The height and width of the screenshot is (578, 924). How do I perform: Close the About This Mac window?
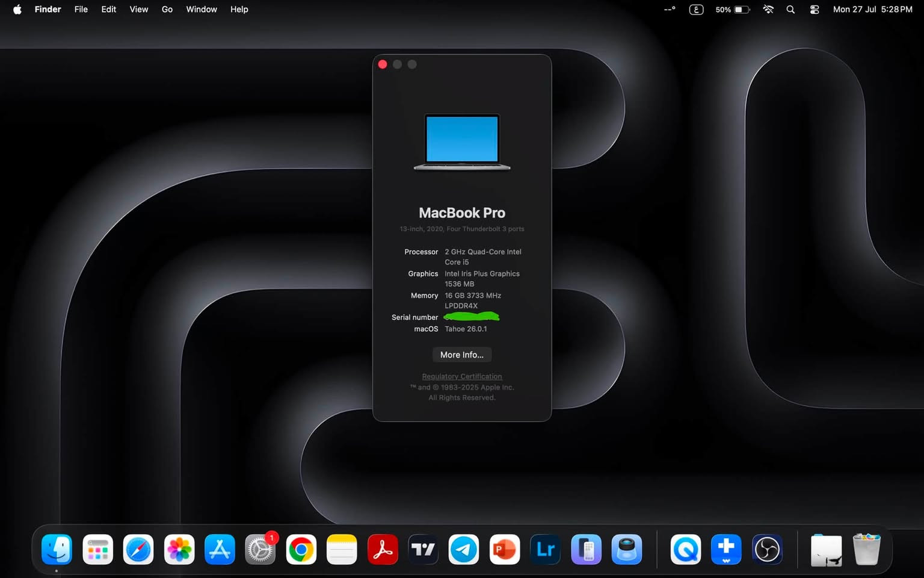383,64
